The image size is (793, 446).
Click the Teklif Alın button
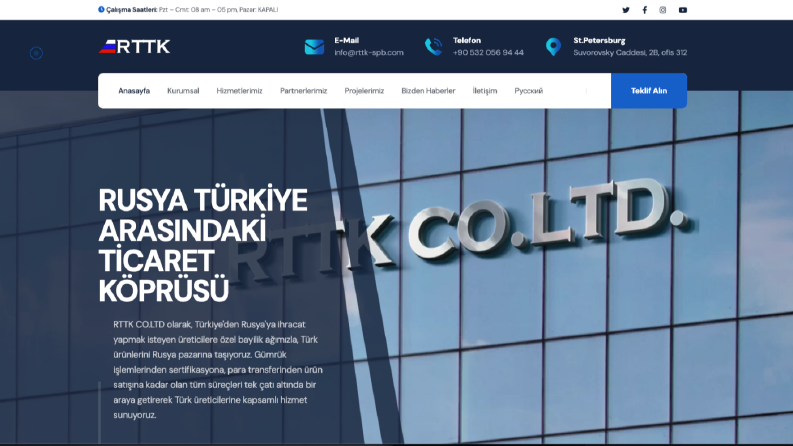pos(649,91)
